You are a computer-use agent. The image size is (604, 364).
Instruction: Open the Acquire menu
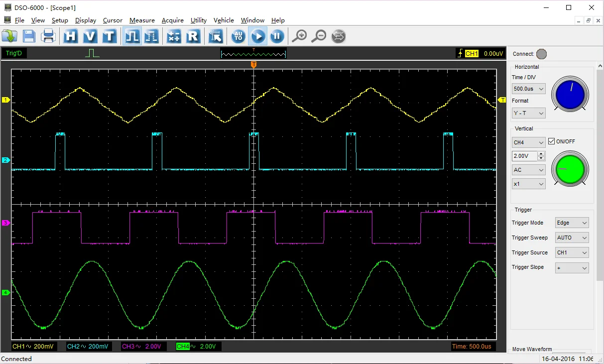tap(172, 20)
